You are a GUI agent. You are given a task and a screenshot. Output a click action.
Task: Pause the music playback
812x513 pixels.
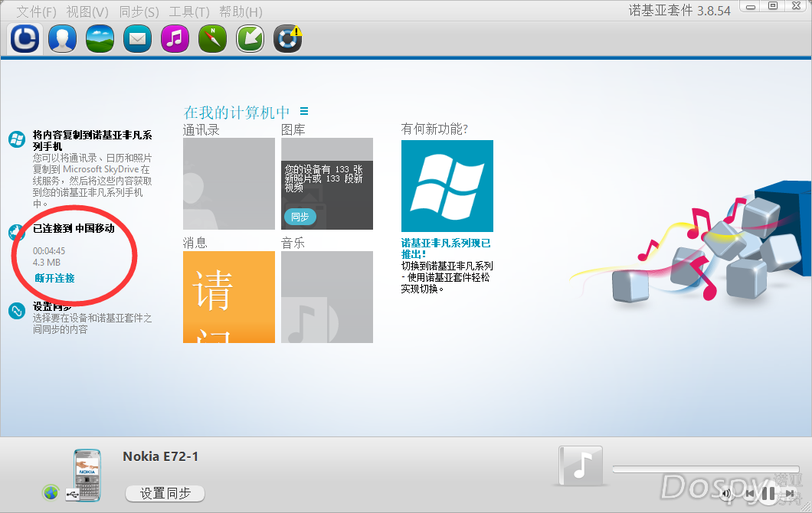tap(768, 493)
